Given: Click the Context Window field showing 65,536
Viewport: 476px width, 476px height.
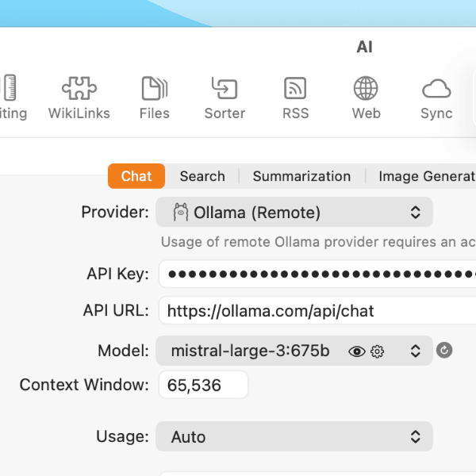Looking at the screenshot, I should pos(203,386).
